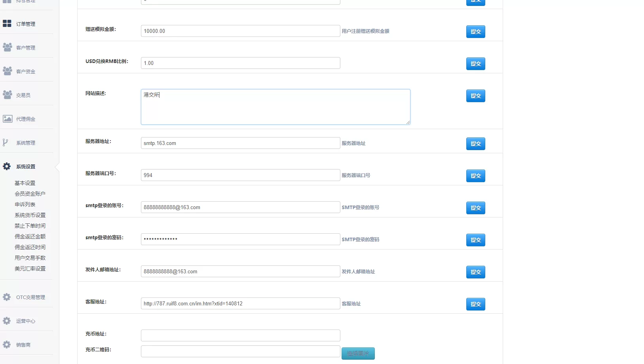Expand the 运营中心 sidebar section

pyautogui.click(x=26, y=321)
